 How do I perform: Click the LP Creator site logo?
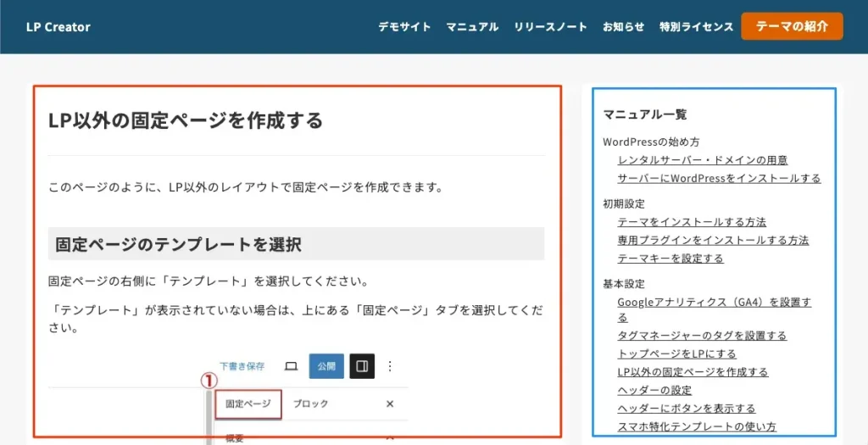click(58, 27)
